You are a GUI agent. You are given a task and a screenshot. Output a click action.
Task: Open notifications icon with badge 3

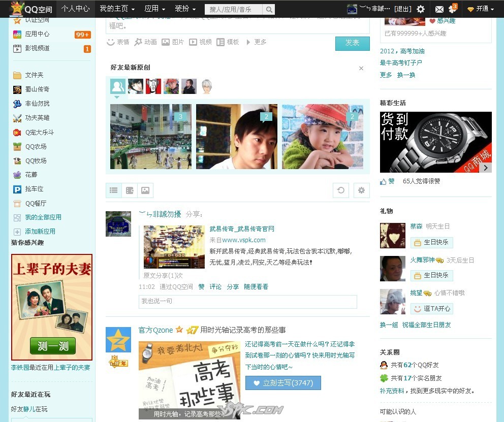[453, 8]
